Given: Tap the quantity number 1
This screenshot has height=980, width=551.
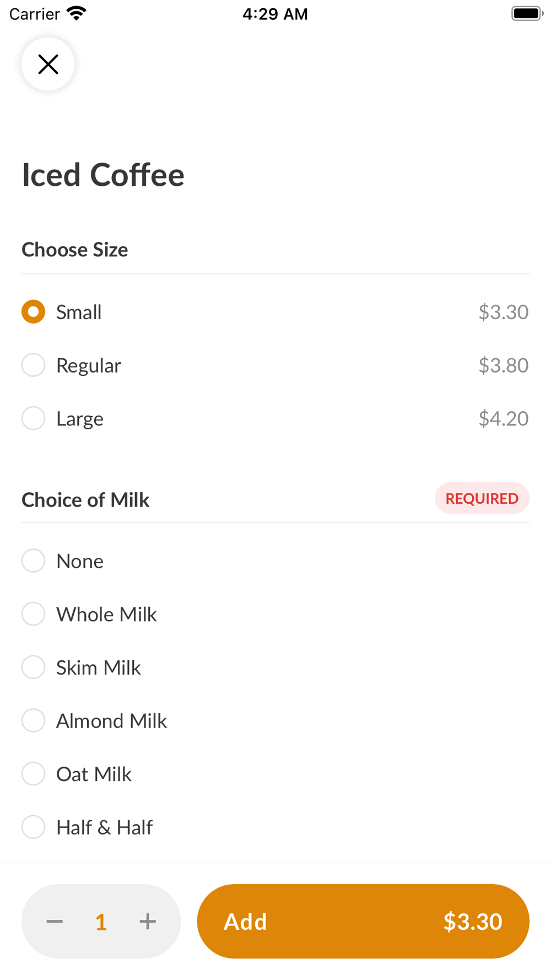Looking at the screenshot, I should click(101, 922).
